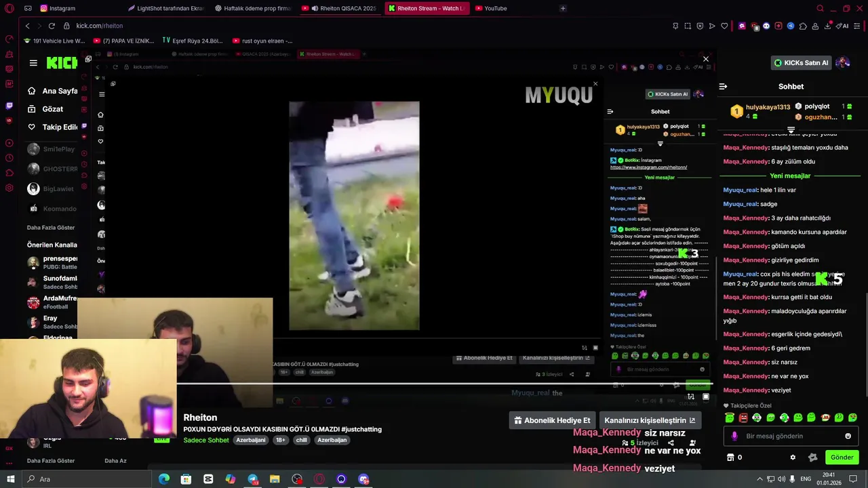Open the Opera main menu logo

9,8
